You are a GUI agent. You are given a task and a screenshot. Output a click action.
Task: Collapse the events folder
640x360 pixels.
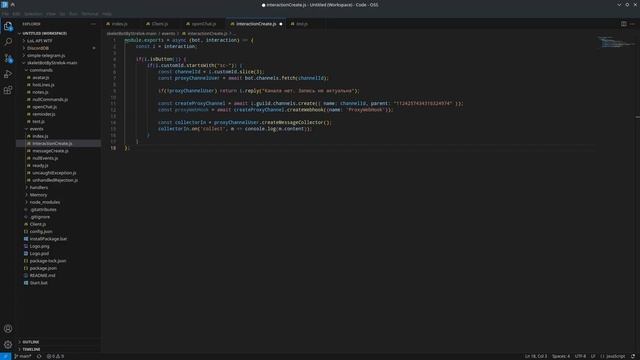[36, 129]
